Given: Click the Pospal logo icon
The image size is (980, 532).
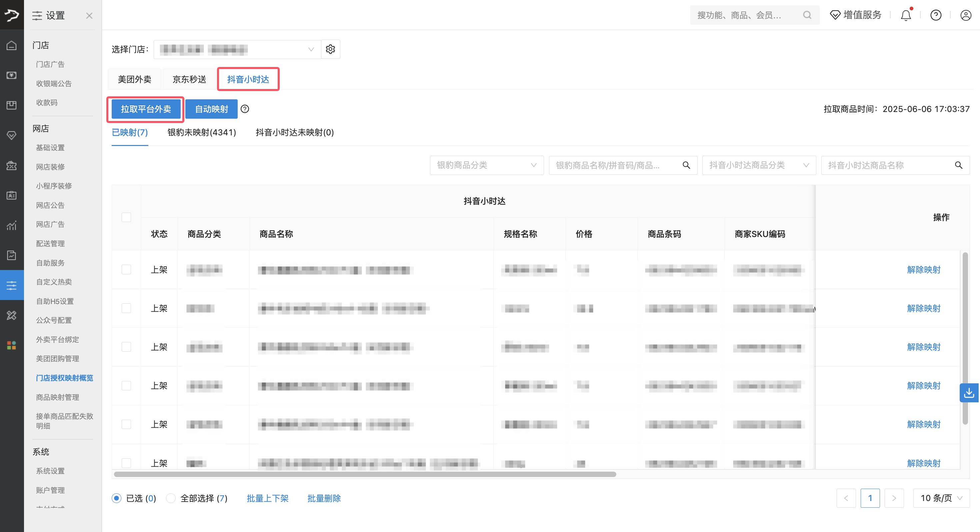Looking at the screenshot, I should click(x=12, y=15).
